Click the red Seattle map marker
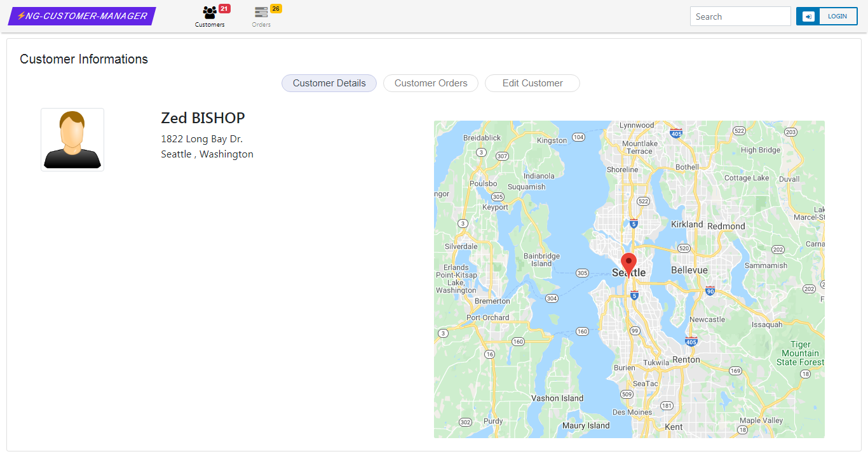Image resolution: width=868 pixels, height=461 pixels. tap(628, 265)
